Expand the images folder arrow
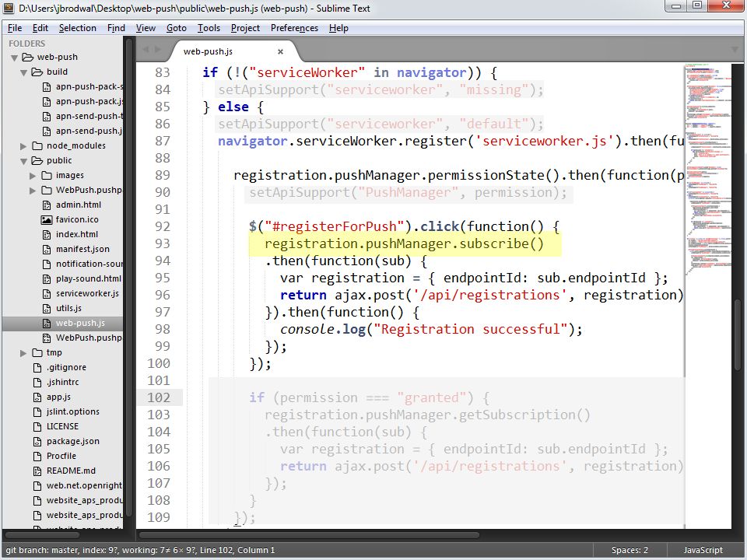This screenshot has height=560, width=747. pyautogui.click(x=33, y=176)
